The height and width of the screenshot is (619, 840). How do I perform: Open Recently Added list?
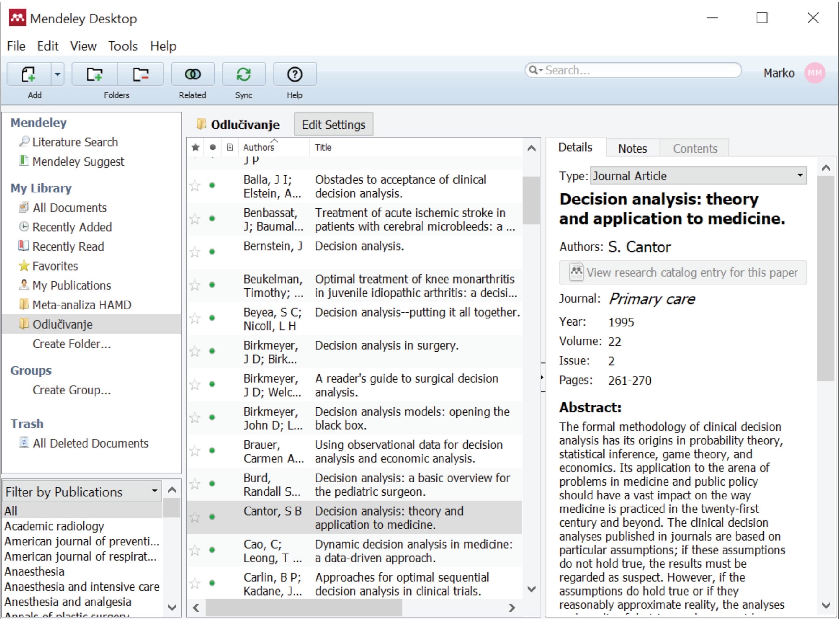click(72, 227)
